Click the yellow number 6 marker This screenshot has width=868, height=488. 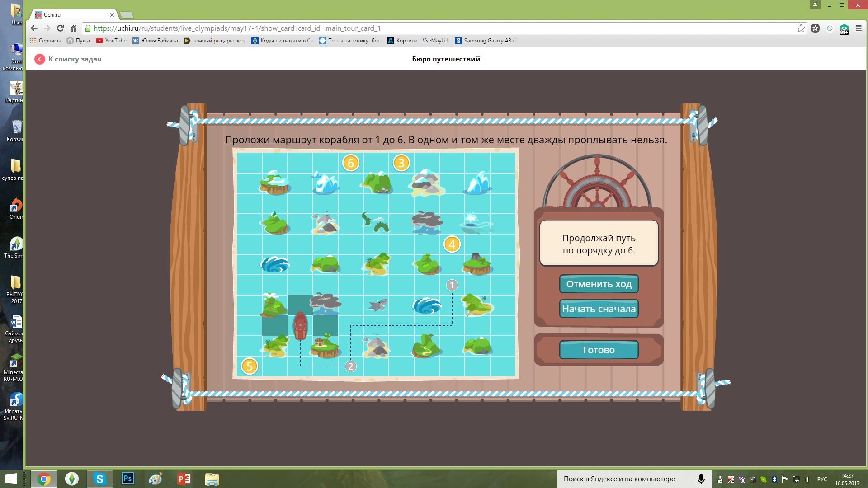coord(350,163)
